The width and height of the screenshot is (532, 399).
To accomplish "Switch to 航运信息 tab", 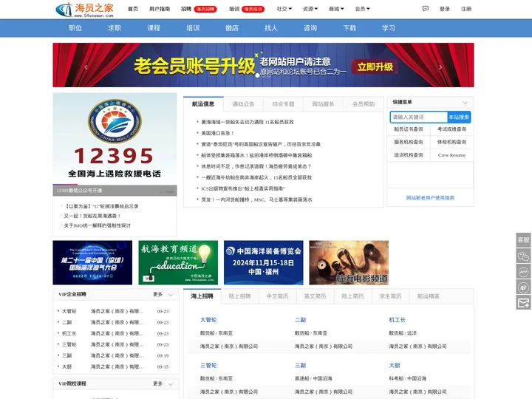I will (203, 104).
